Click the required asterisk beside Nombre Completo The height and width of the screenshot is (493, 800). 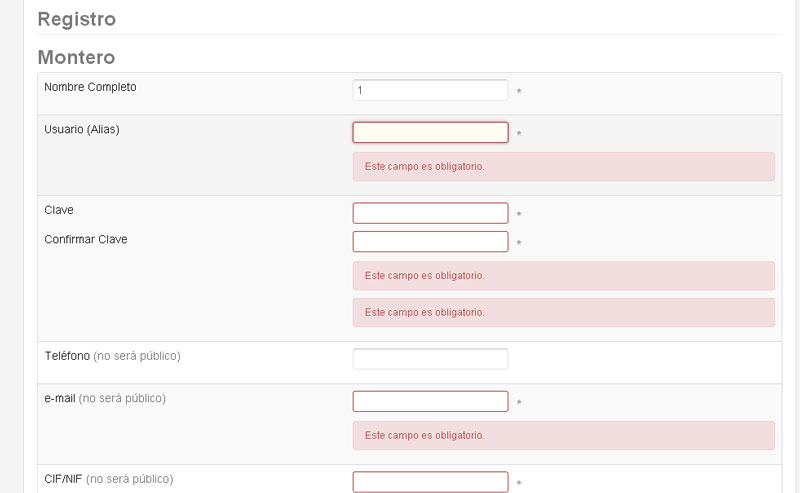[x=519, y=91]
